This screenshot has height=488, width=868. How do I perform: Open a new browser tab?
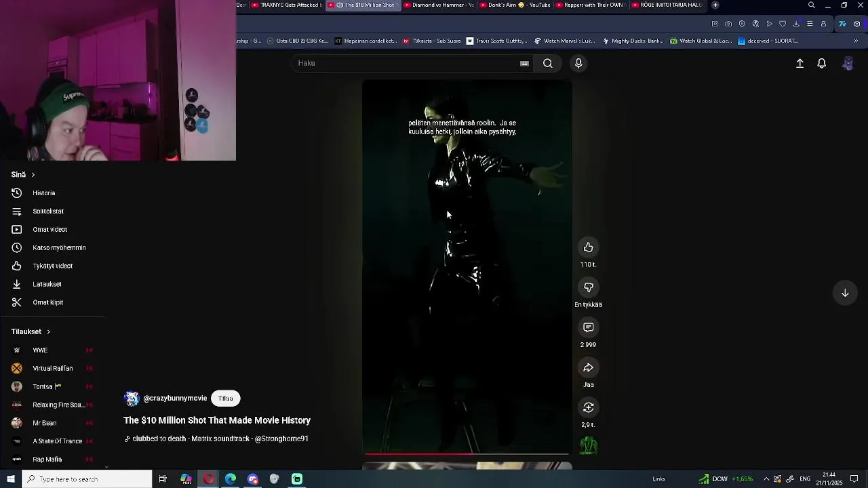[x=715, y=5]
